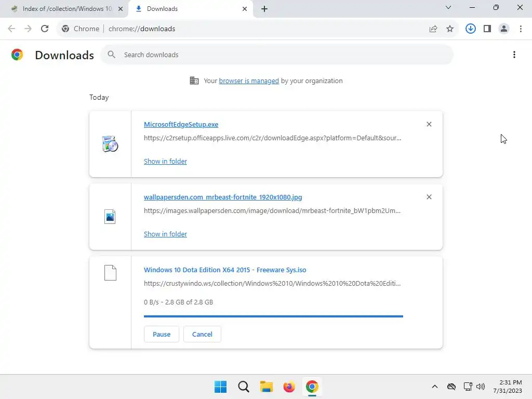Click the jpg image file icon

[x=110, y=217]
